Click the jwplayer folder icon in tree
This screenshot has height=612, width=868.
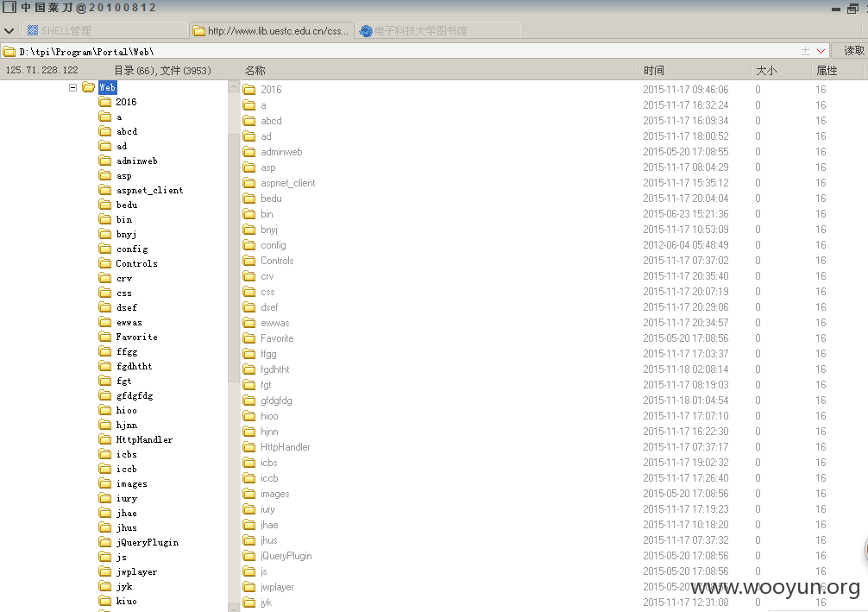[105, 571]
